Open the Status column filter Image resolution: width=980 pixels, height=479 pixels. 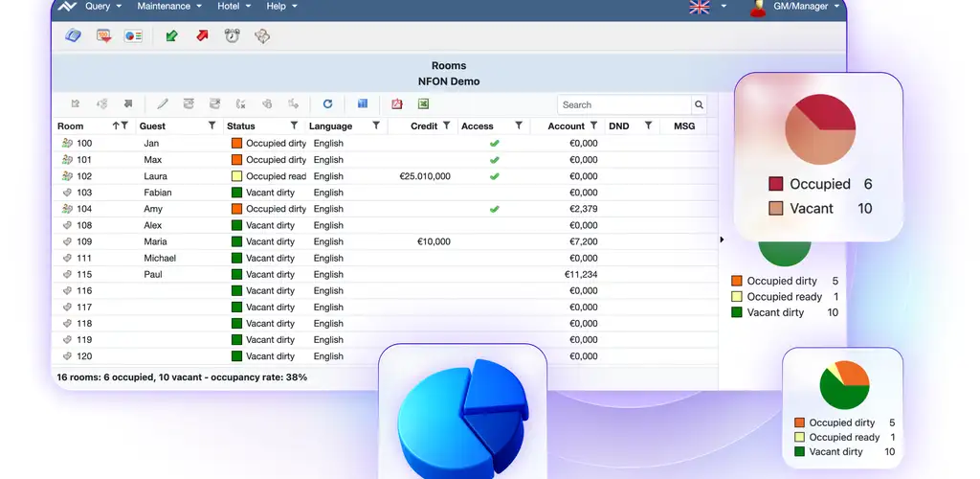[x=294, y=125]
